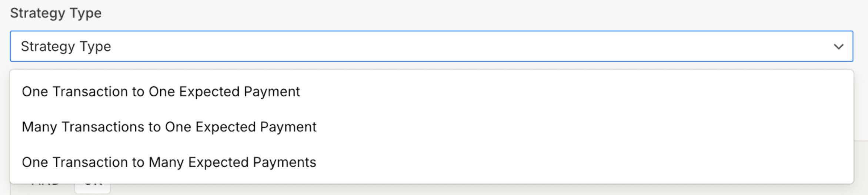The height and width of the screenshot is (195, 868).
Task: Click the partially hidden OR button
Action: click(x=93, y=188)
